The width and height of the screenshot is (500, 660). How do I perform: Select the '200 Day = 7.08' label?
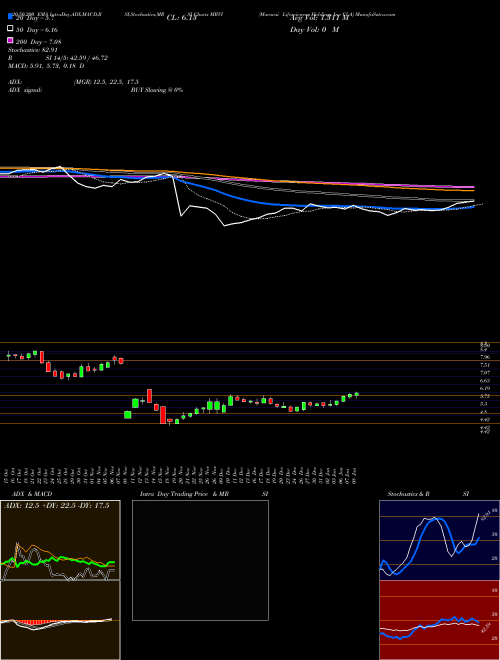tap(39, 42)
